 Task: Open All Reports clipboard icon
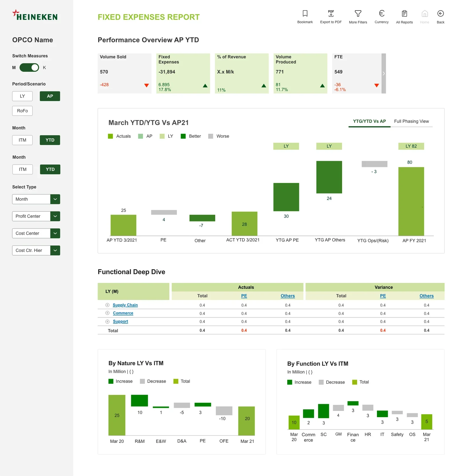click(404, 13)
